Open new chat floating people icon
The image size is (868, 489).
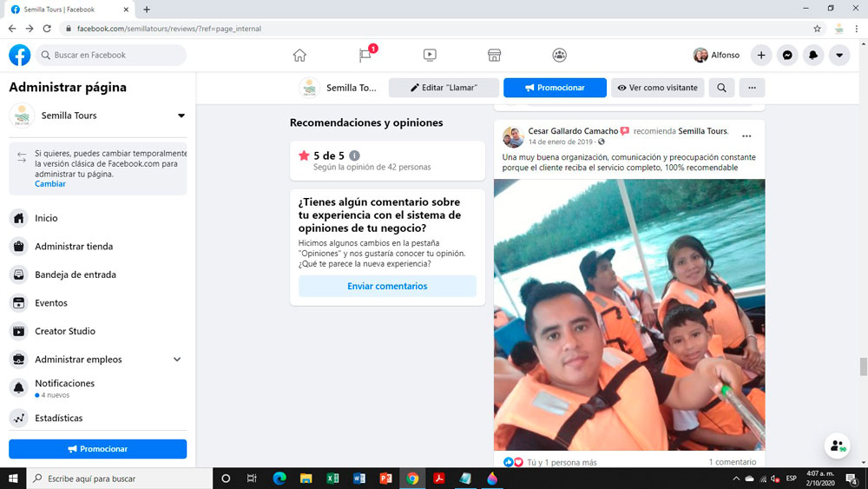tap(837, 446)
